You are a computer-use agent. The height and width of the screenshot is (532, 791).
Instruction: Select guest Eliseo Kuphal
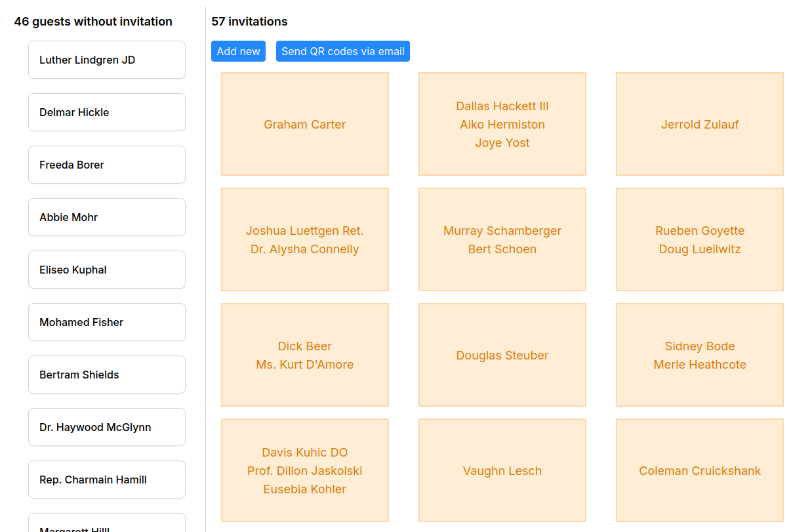[106, 270]
